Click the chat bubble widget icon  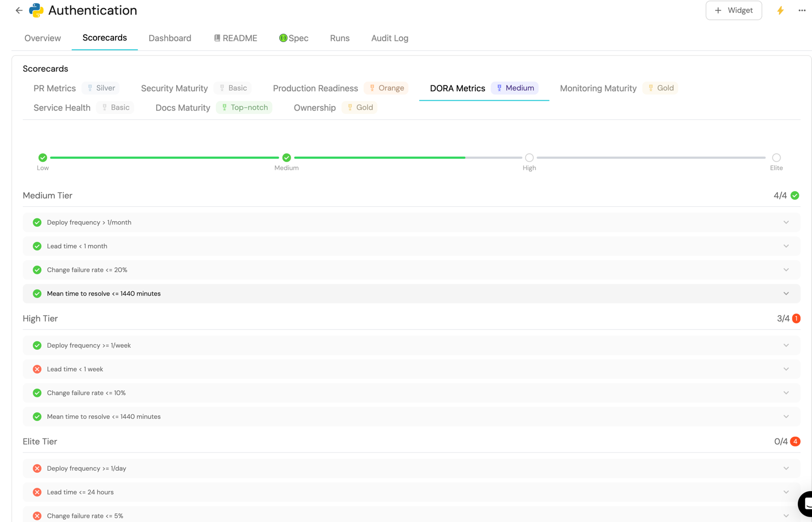tap(806, 504)
